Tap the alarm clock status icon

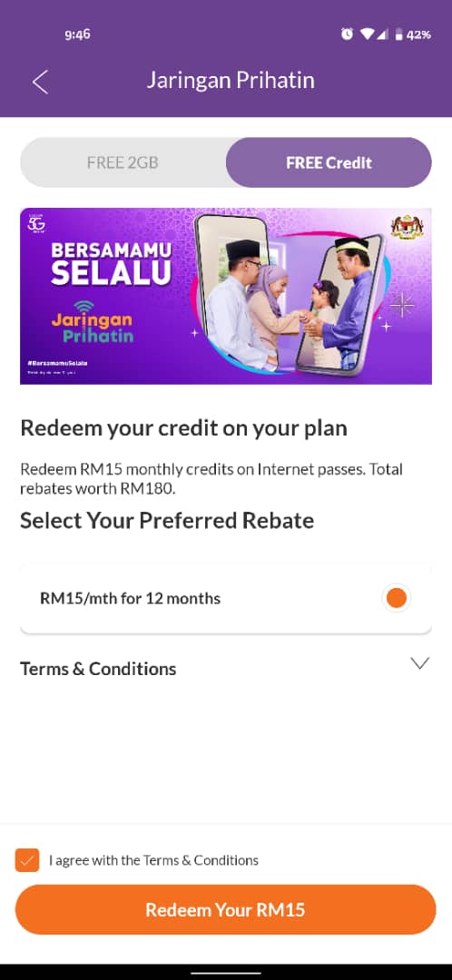pyautogui.click(x=347, y=35)
